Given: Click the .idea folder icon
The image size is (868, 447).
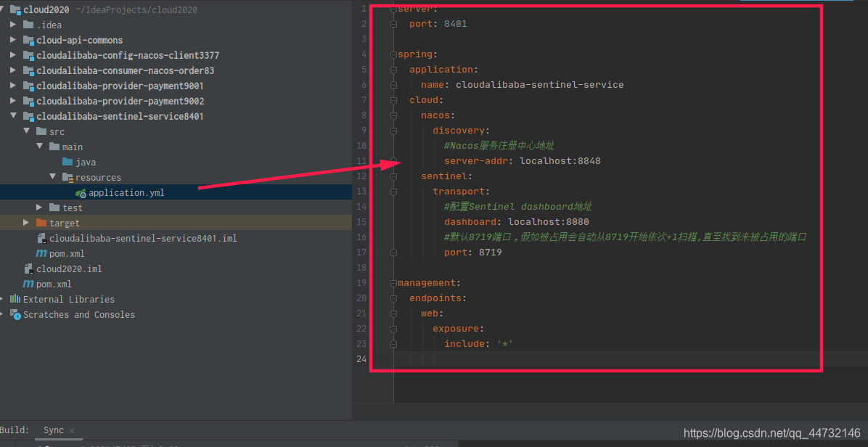Looking at the screenshot, I should [28, 25].
